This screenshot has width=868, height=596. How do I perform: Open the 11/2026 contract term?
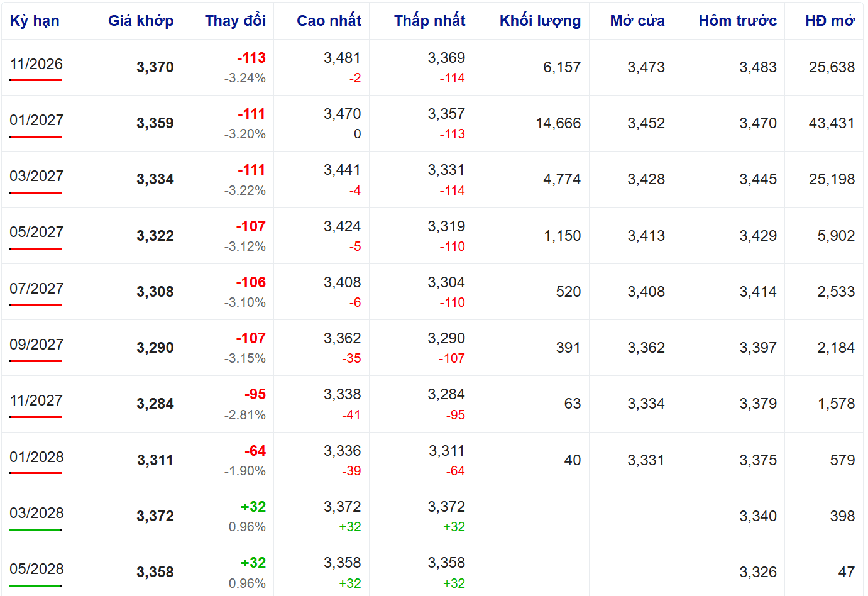pyautogui.click(x=36, y=64)
